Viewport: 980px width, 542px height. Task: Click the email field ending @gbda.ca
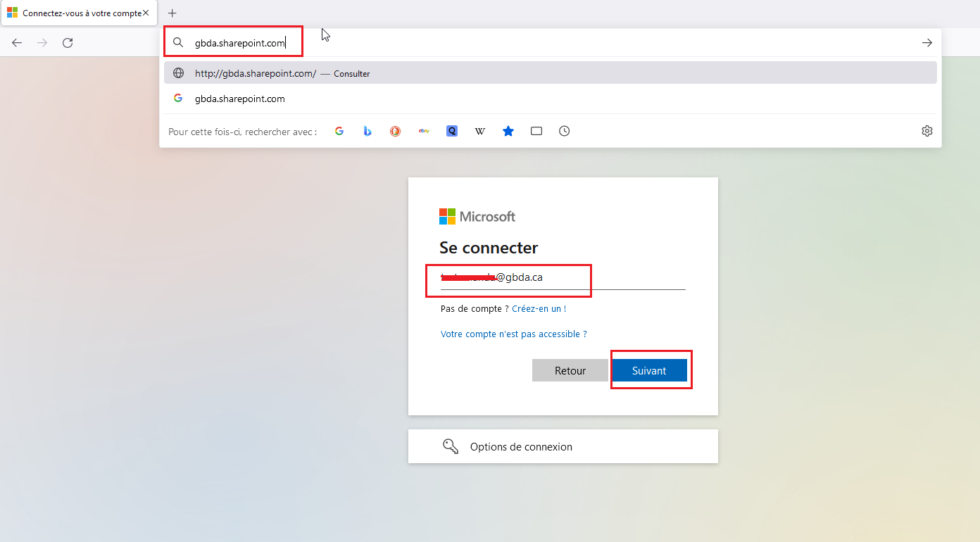coord(563,277)
